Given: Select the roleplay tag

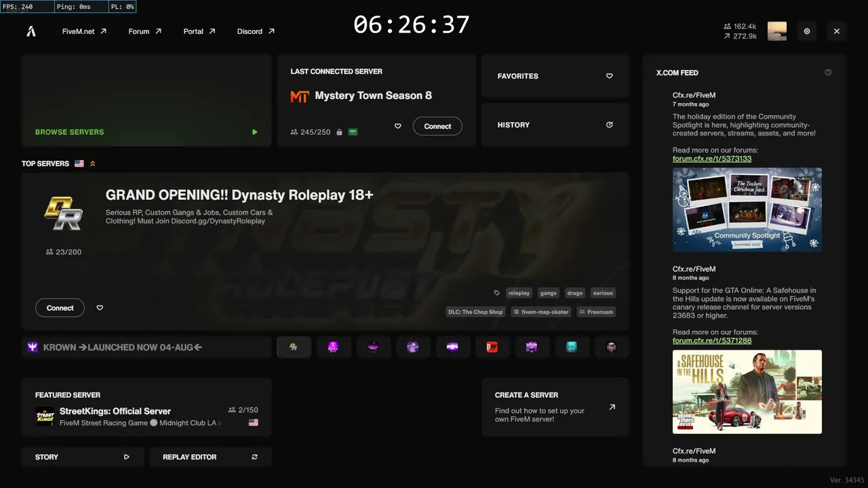Looking at the screenshot, I should point(519,293).
